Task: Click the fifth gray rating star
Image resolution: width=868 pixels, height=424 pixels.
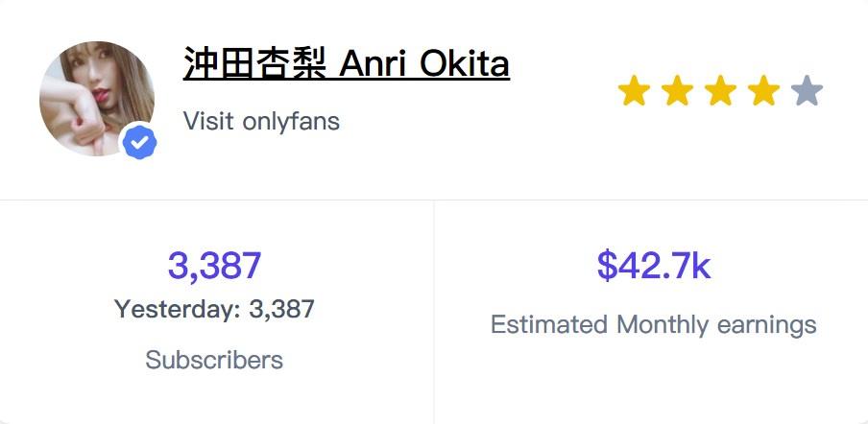Action: 807,91
